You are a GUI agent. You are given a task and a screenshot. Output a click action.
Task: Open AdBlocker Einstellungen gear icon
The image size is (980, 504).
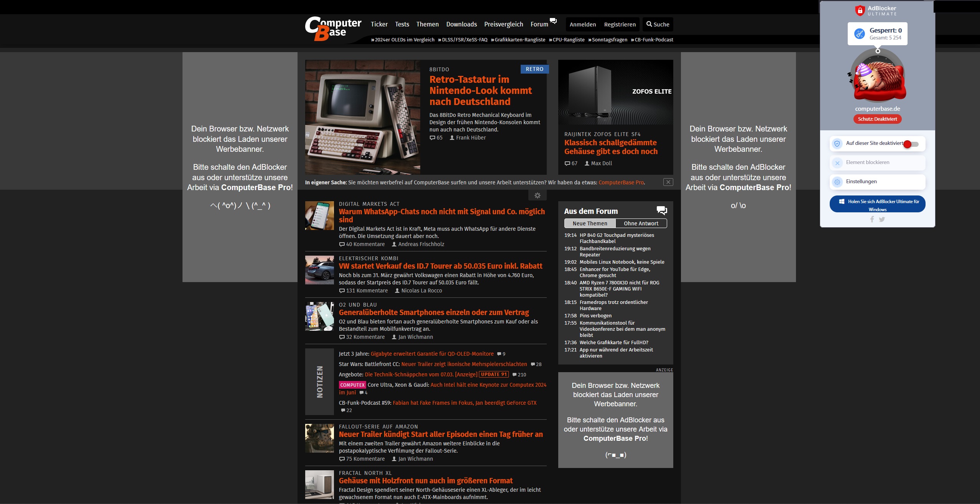(837, 182)
